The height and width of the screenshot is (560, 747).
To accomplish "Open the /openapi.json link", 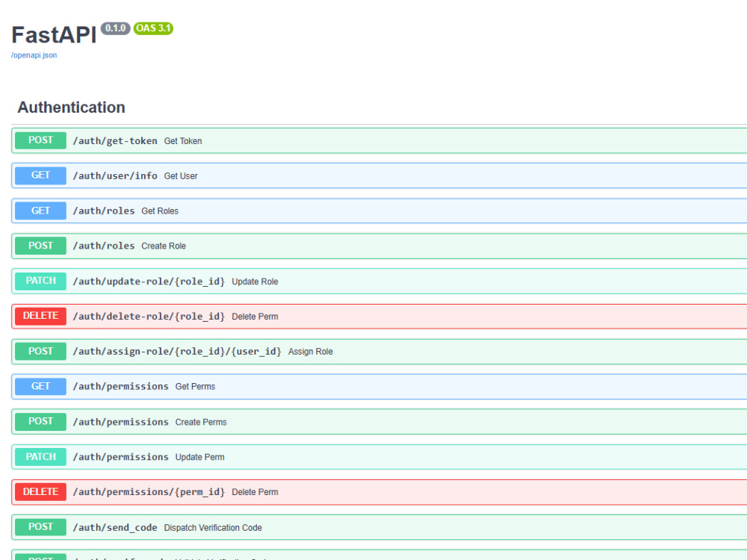I will click(x=34, y=55).
